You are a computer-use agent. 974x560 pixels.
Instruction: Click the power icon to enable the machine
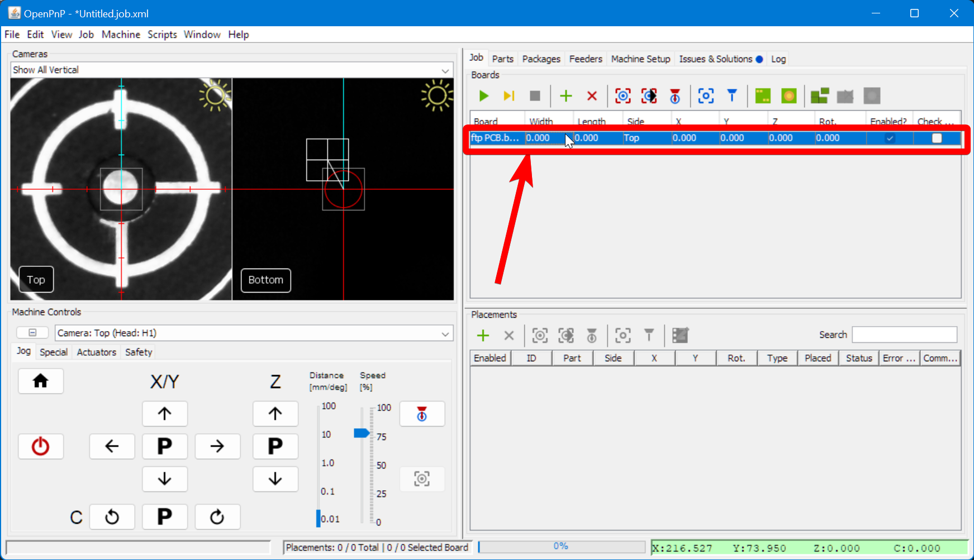click(40, 446)
